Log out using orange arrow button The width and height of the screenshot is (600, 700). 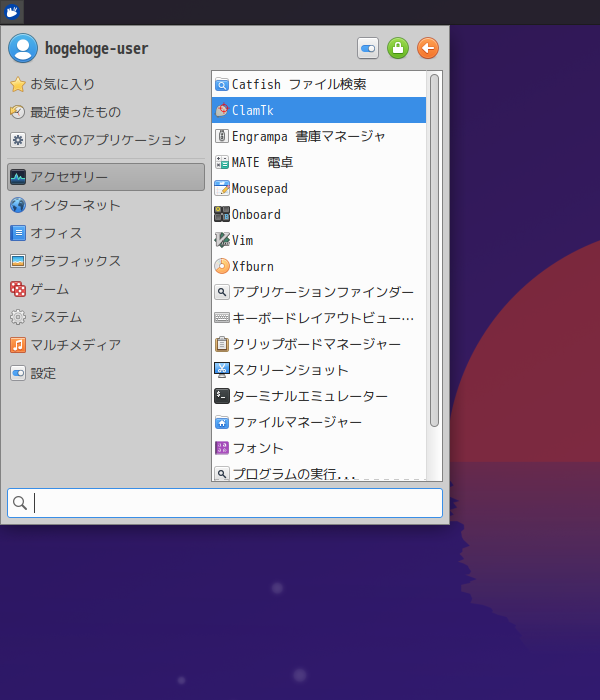pyautogui.click(x=428, y=48)
